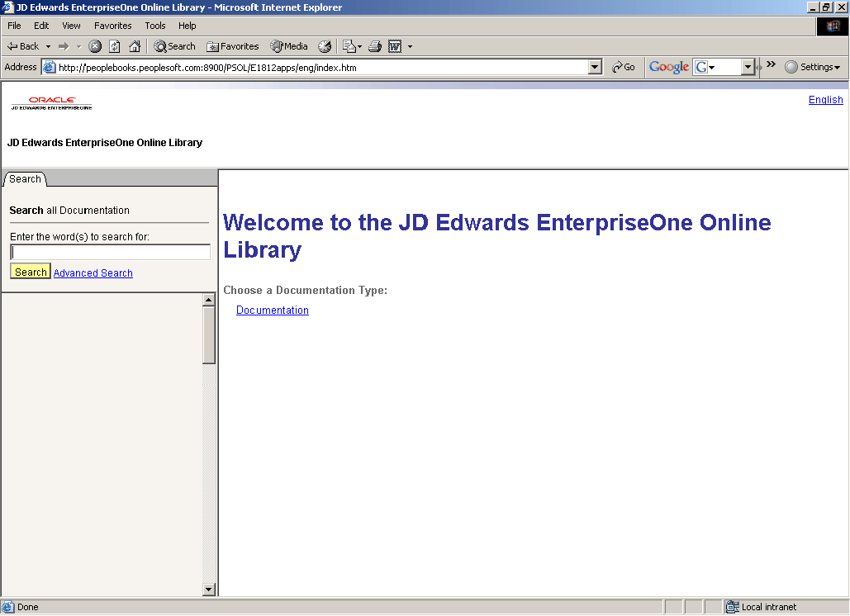
Task: Open the Google toolbar Settings menu
Action: coord(813,67)
